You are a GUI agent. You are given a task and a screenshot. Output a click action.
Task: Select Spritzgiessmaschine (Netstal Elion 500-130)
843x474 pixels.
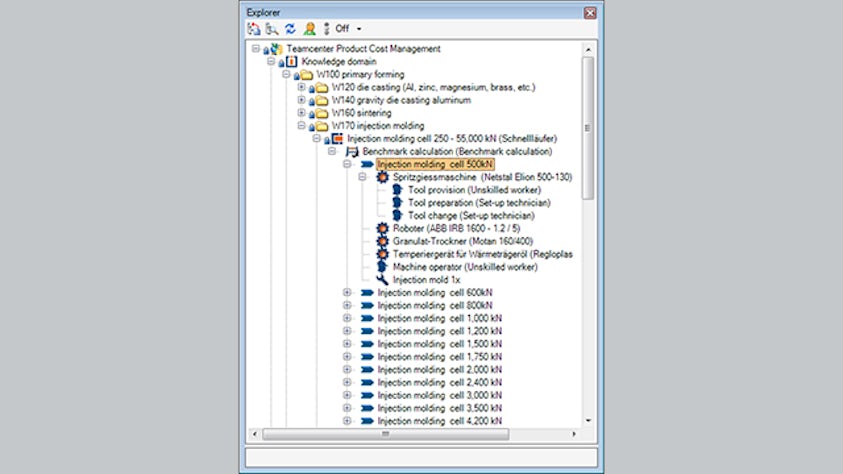coord(482,177)
